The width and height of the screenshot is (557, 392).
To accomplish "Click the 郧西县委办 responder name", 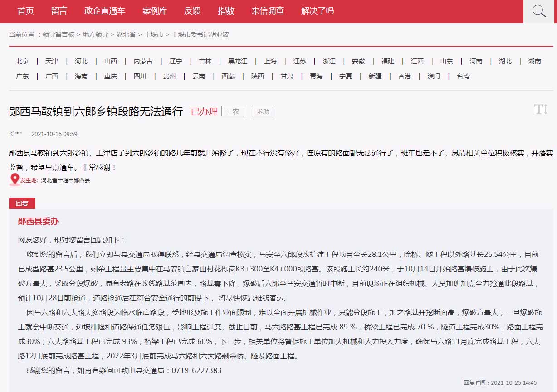I will coord(38,222).
